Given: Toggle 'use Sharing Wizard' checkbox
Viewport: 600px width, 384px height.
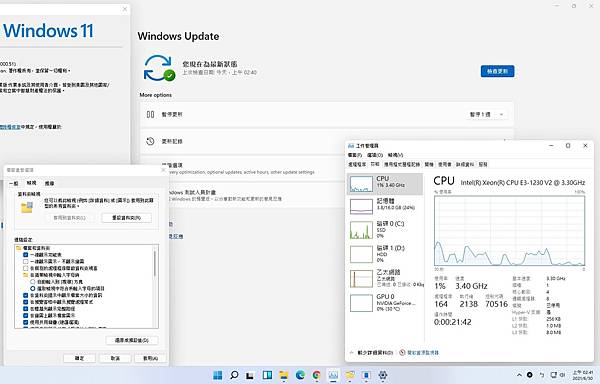Looking at the screenshot, I should (x=26, y=322).
